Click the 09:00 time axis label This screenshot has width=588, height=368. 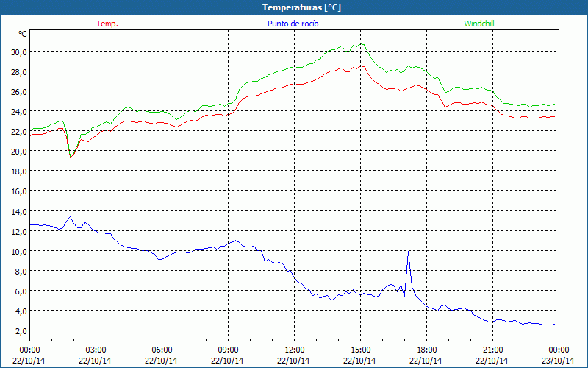[228, 350]
